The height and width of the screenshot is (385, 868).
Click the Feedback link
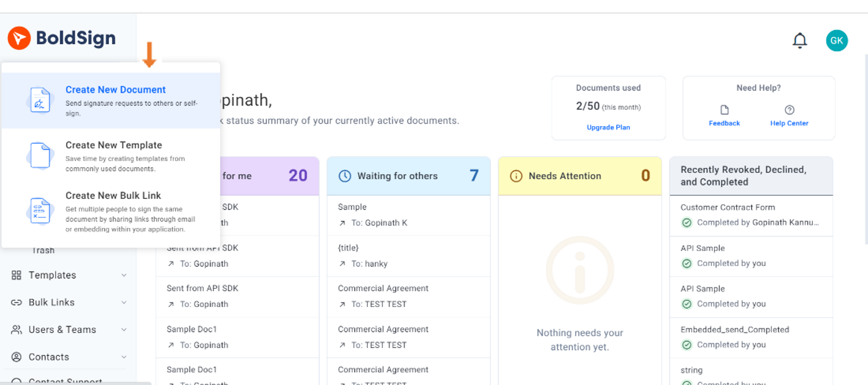pos(724,123)
